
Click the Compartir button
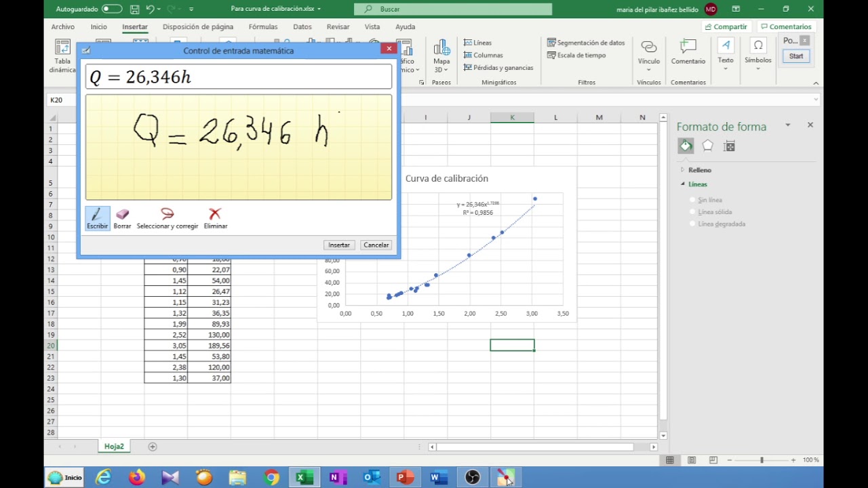(x=726, y=26)
